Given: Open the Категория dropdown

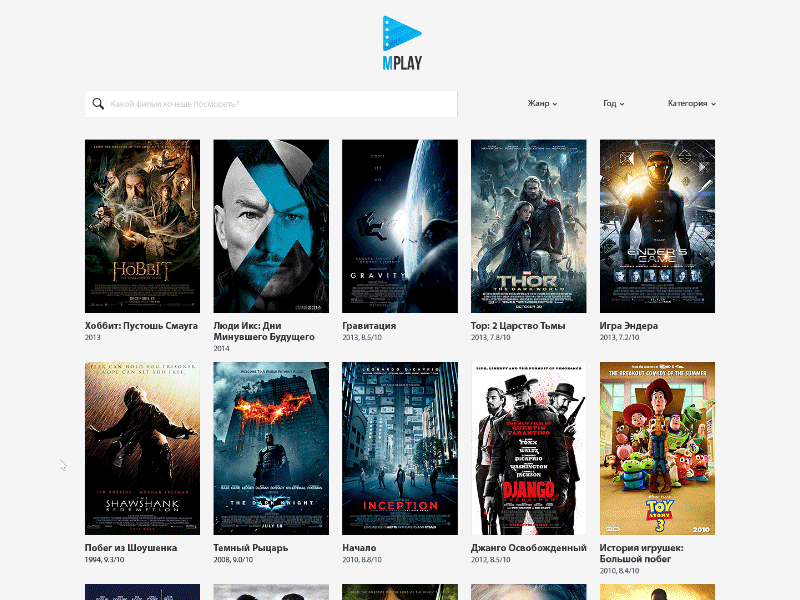Looking at the screenshot, I should [691, 104].
